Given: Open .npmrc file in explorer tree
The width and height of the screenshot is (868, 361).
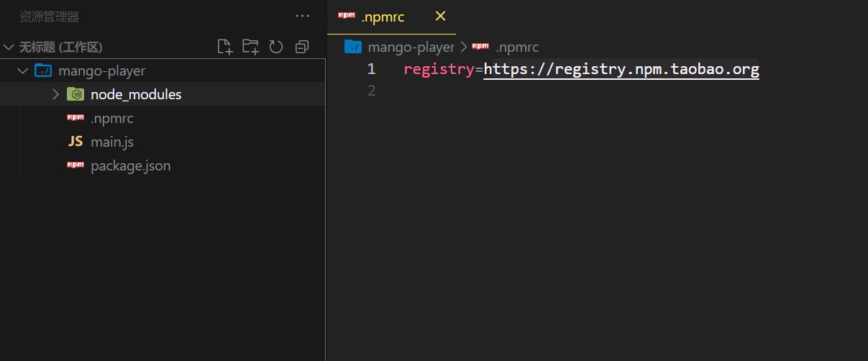Looking at the screenshot, I should [111, 118].
